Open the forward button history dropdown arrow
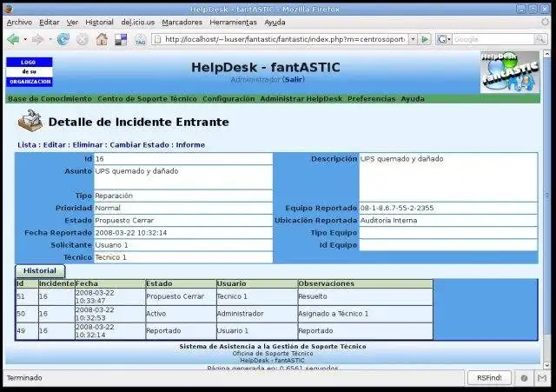Screen dimensions: 556x392 tap(50, 39)
